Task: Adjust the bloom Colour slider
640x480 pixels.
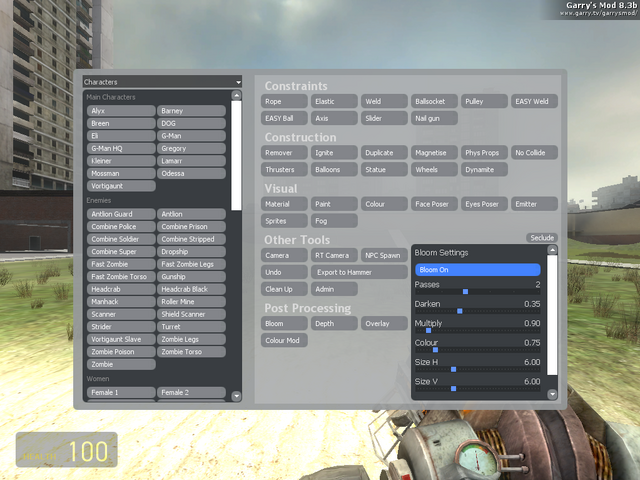Action: coord(478,350)
